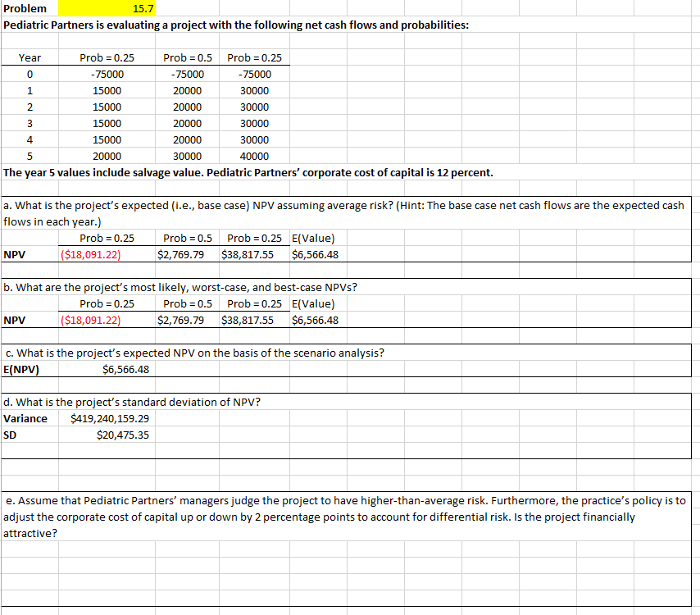Select the 'Variance' label cell
The image size is (700, 615).
pos(30,418)
